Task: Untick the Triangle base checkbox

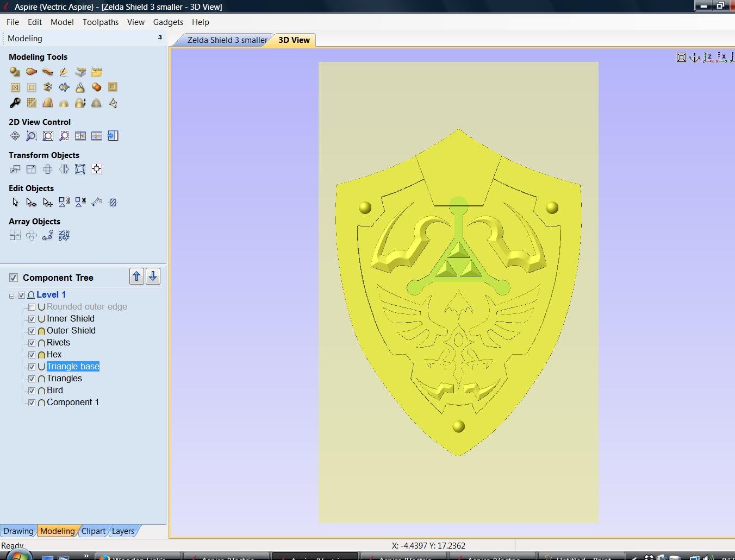Action: (x=32, y=367)
